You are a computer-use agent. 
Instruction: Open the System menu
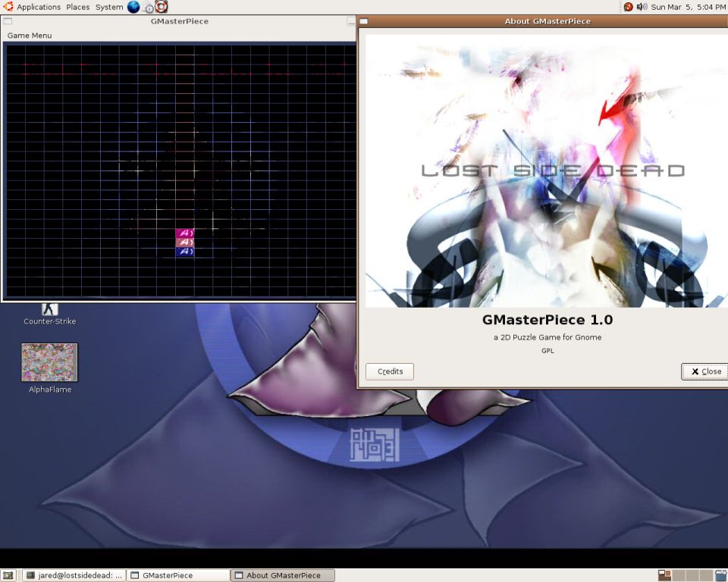(x=109, y=7)
